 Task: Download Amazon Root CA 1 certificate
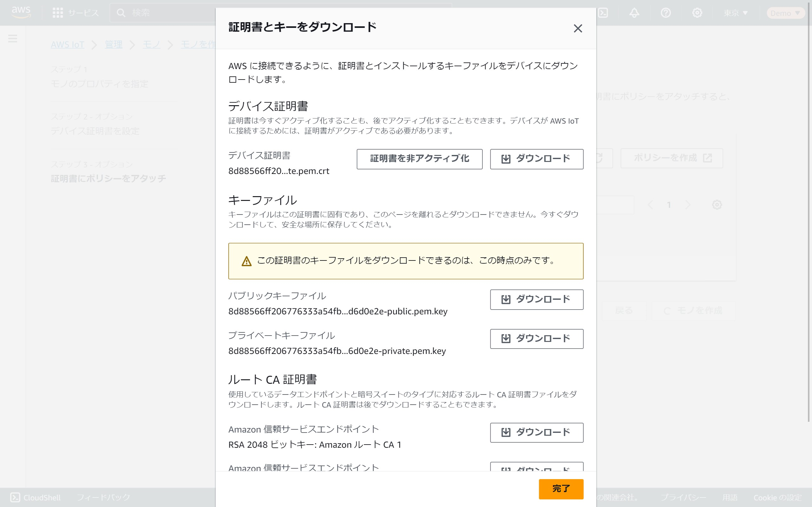pos(536,432)
